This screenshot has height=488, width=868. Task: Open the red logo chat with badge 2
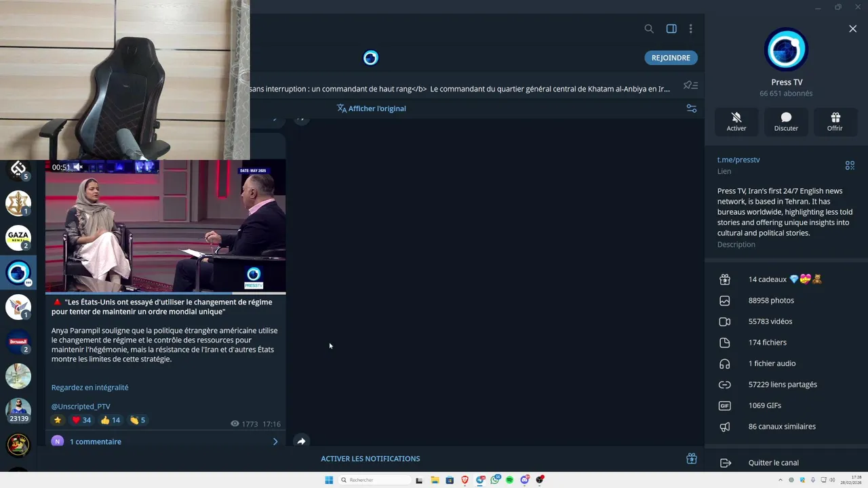18,342
